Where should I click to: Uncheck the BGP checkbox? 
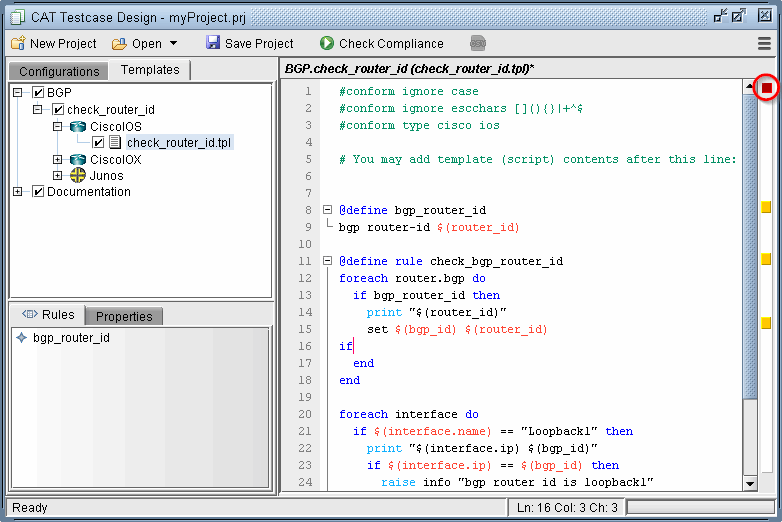tap(39, 93)
